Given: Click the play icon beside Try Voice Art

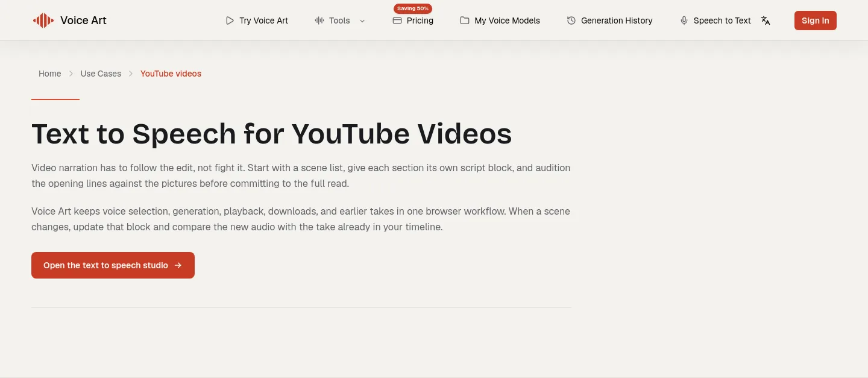Looking at the screenshot, I should tap(230, 20).
